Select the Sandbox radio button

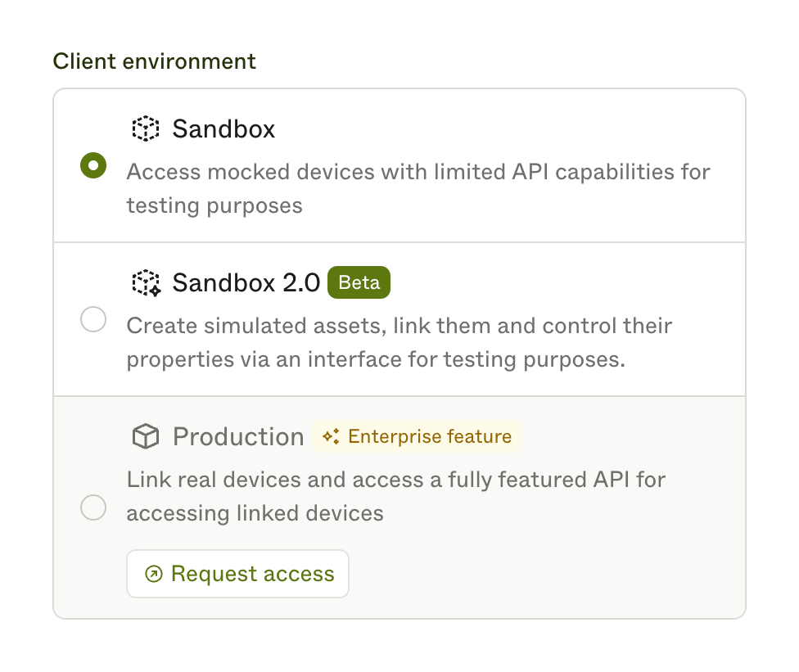[93, 165]
